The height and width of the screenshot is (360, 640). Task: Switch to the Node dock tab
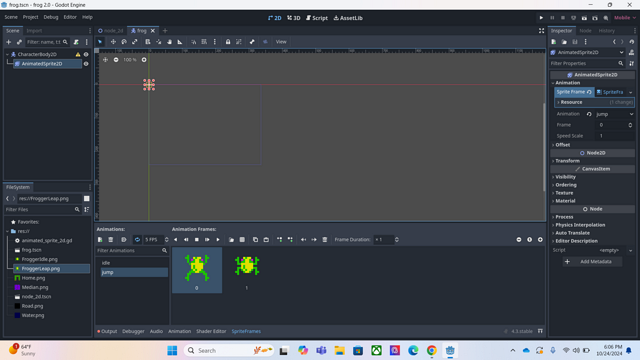click(585, 31)
